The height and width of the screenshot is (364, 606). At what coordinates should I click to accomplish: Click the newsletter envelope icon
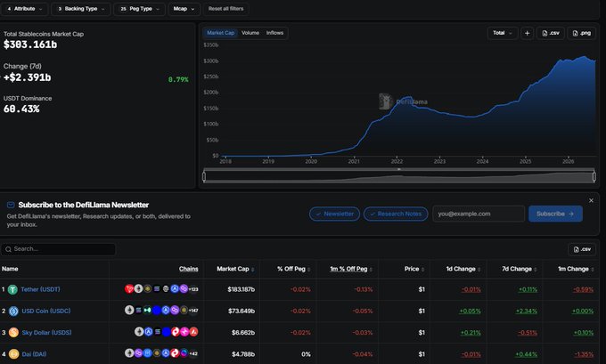click(11, 205)
